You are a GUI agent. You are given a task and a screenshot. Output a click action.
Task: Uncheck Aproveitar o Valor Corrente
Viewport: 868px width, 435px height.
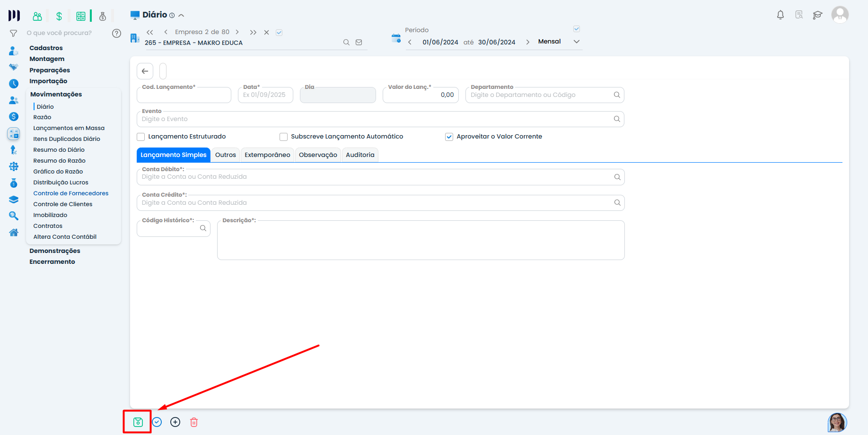(449, 137)
